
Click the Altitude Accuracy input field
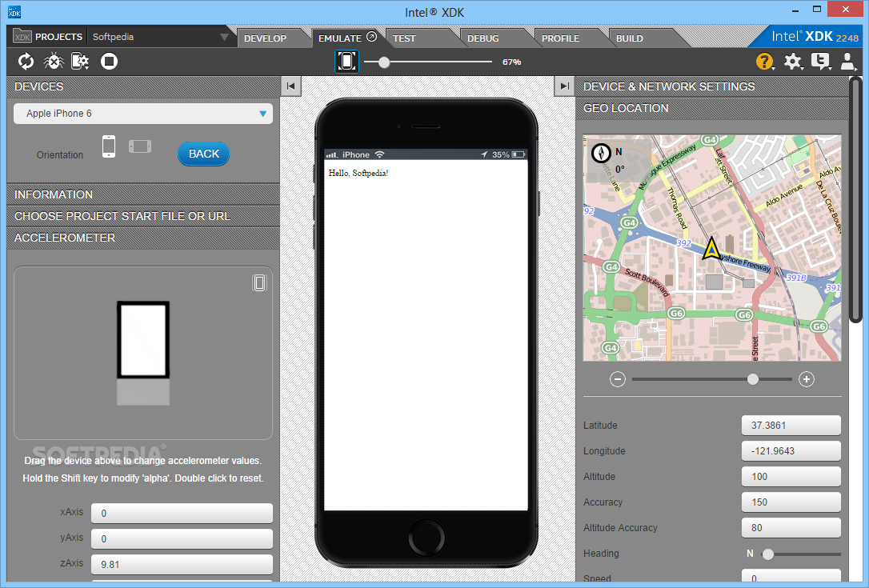[x=791, y=527]
